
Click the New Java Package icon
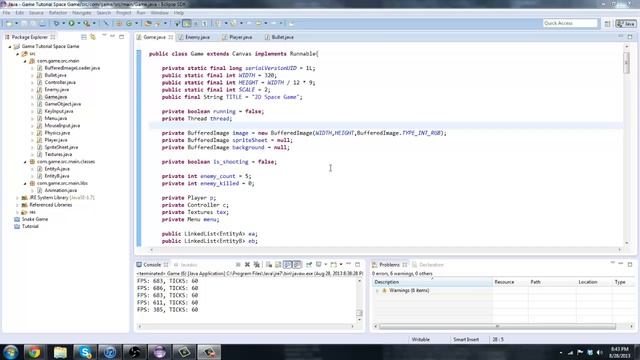coord(119,24)
